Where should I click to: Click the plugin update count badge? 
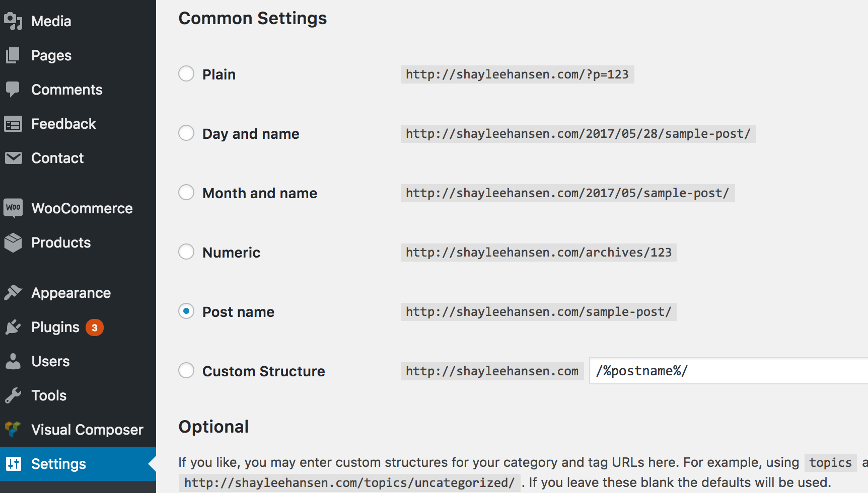pyautogui.click(x=95, y=327)
